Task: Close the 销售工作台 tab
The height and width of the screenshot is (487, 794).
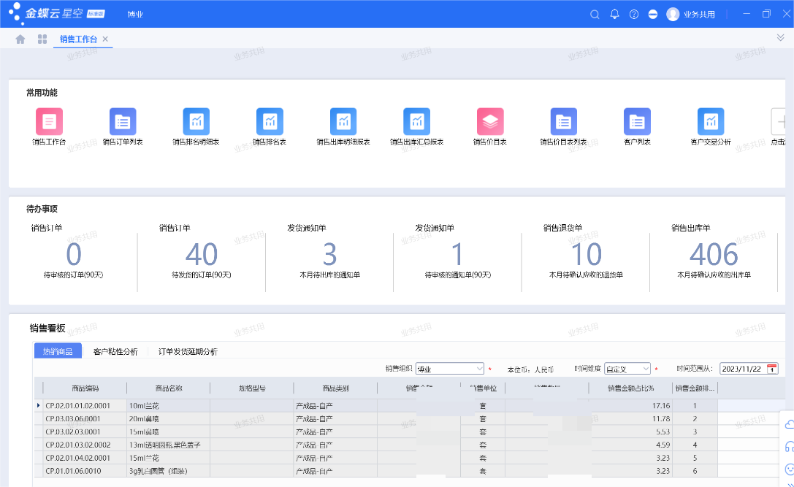Action: (106, 39)
